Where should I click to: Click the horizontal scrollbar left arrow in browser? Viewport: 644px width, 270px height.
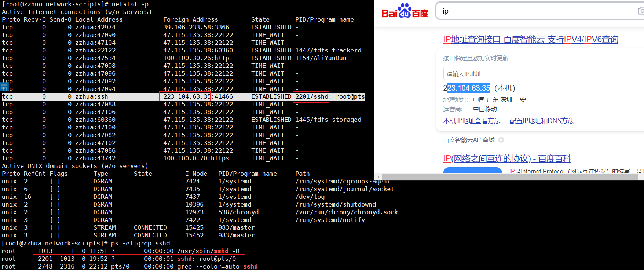pyautogui.click(x=378, y=177)
